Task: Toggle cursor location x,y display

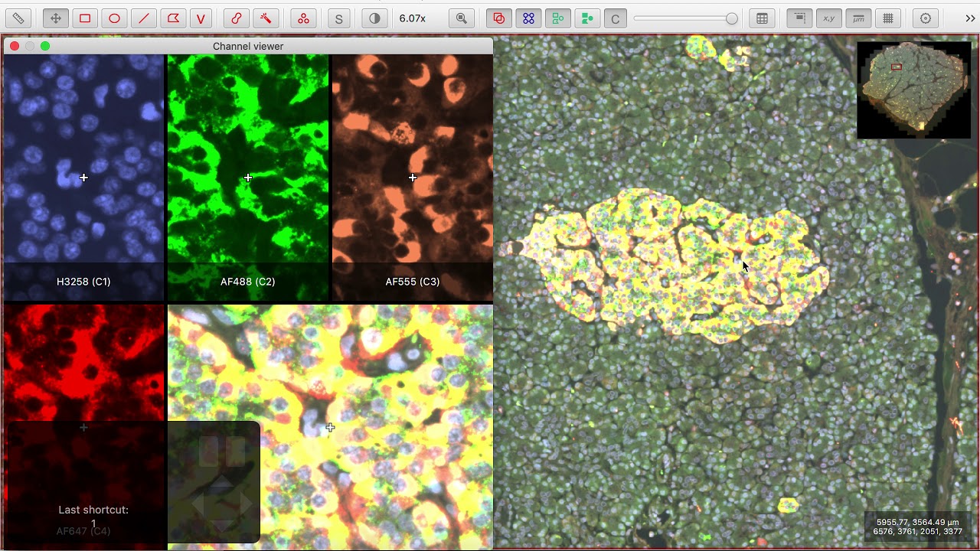Action: [829, 18]
